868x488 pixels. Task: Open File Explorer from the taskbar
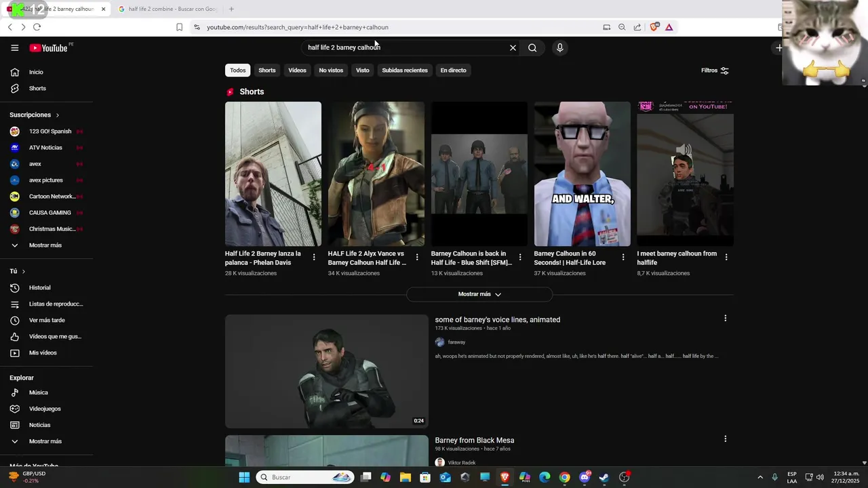click(x=406, y=477)
